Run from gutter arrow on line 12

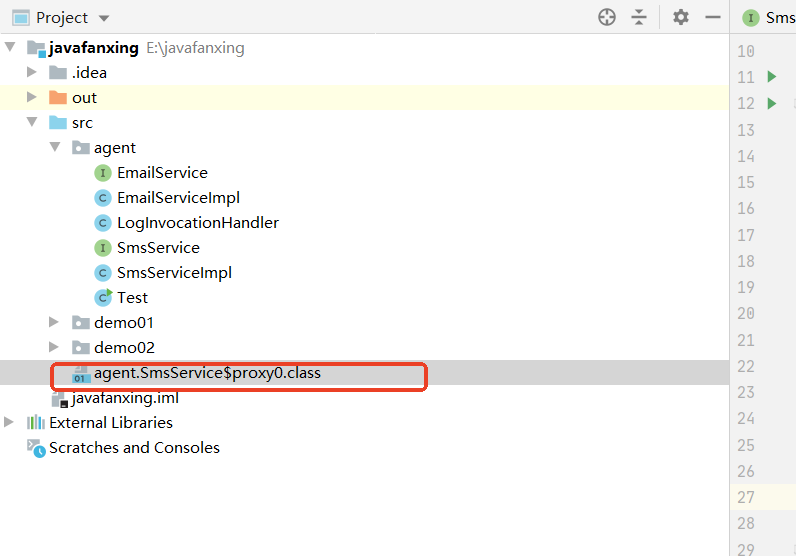coord(772,103)
